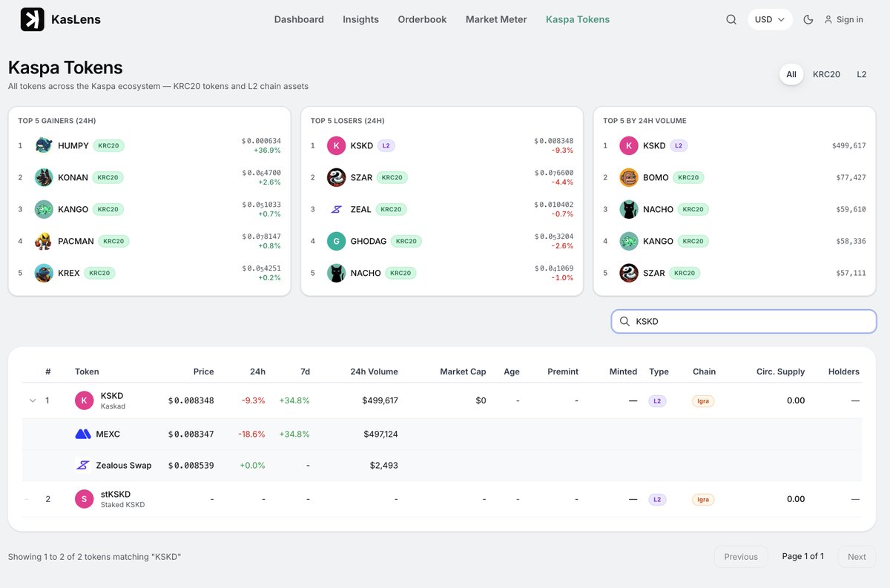Sort by Circ. Supply column
The height and width of the screenshot is (588, 890).
[780, 371]
